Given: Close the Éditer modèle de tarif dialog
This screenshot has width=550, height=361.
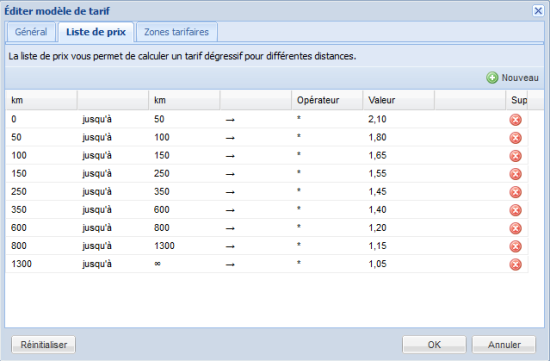Looking at the screenshot, I should [538, 11].
